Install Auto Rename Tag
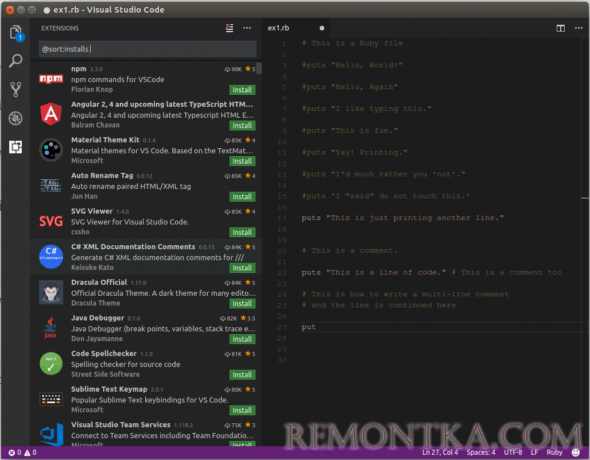The height and width of the screenshot is (460, 590). [x=242, y=197]
